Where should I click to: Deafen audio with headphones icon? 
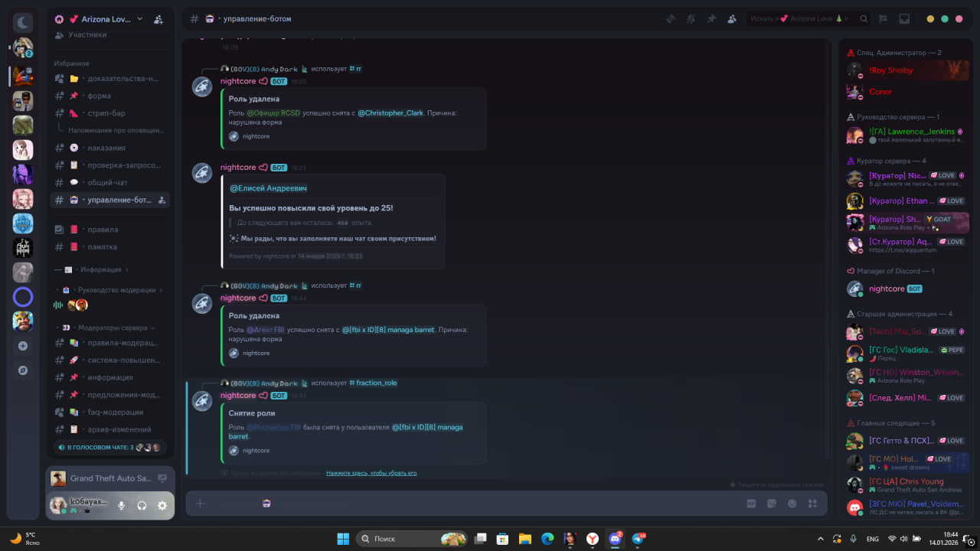[142, 506]
